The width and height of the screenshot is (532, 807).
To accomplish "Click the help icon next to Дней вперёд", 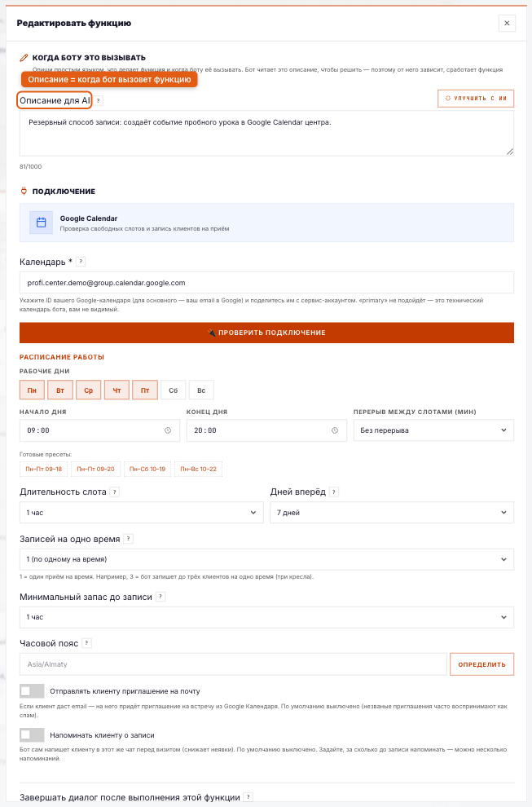I will (334, 492).
